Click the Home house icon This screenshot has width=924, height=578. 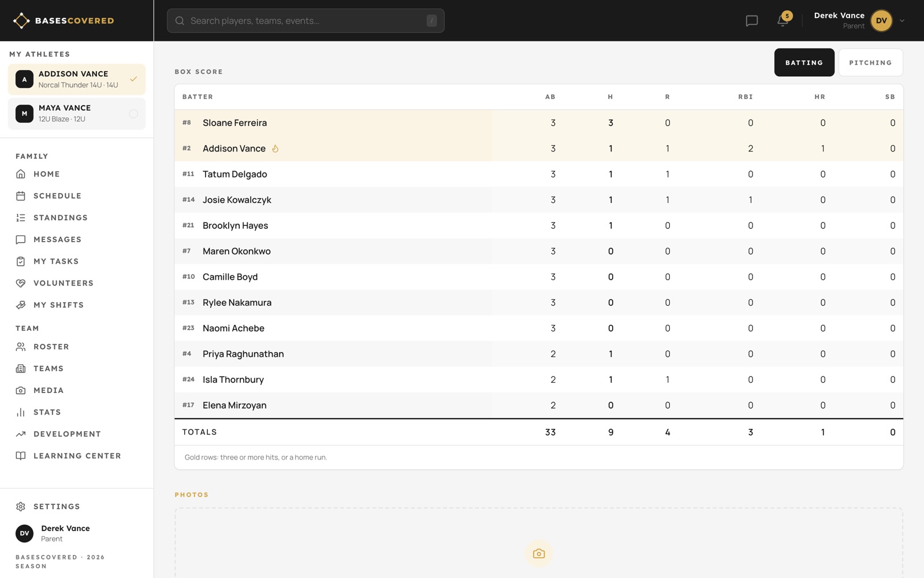click(x=21, y=174)
